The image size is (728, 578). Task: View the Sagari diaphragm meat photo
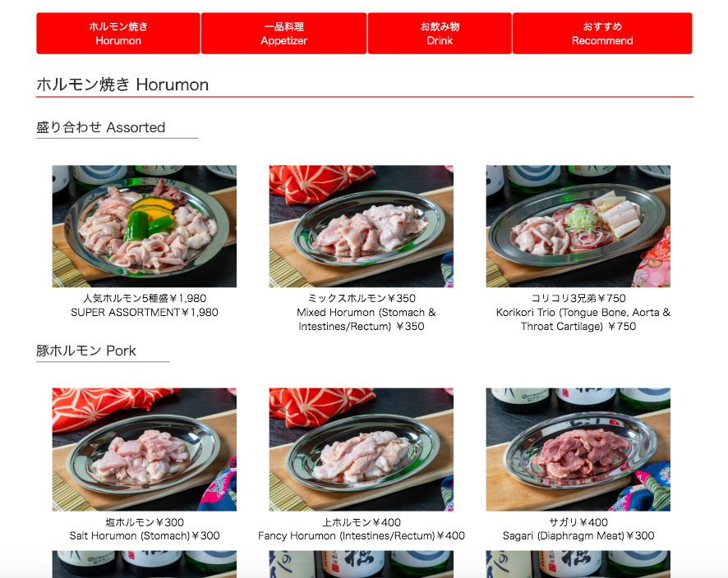pos(578,449)
